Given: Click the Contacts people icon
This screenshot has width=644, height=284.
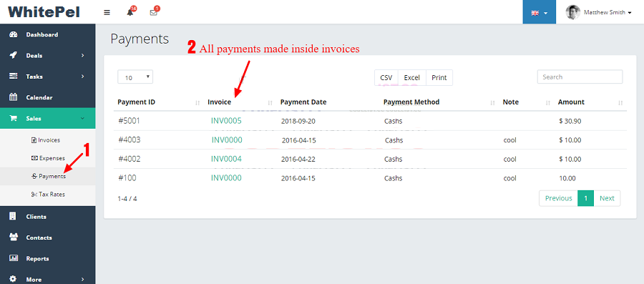Looking at the screenshot, I should pyautogui.click(x=13, y=238).
